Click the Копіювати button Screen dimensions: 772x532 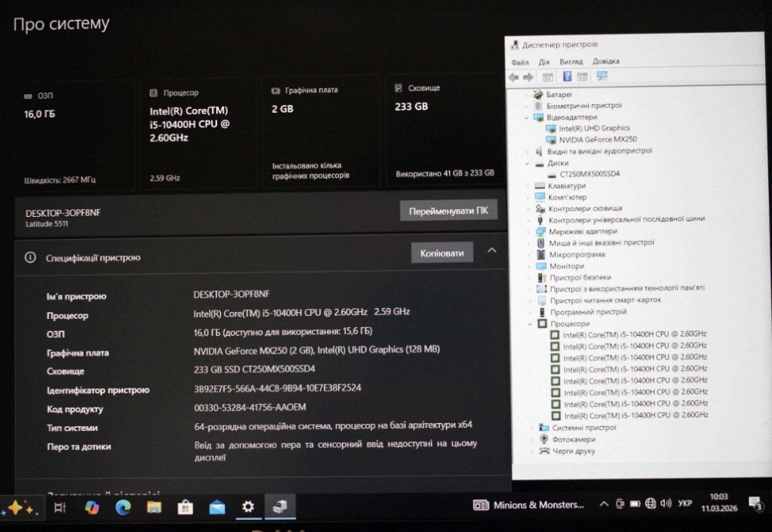[442, 252]
